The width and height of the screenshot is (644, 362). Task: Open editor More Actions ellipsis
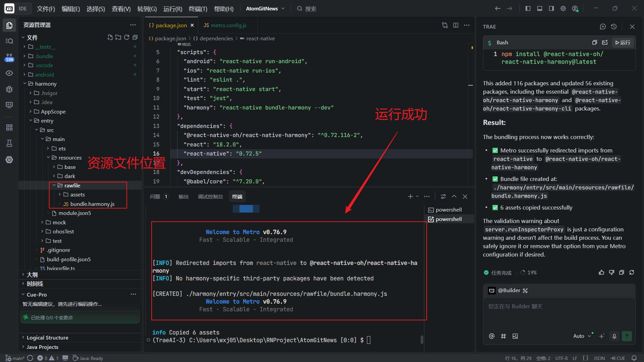tap(467, 25)
